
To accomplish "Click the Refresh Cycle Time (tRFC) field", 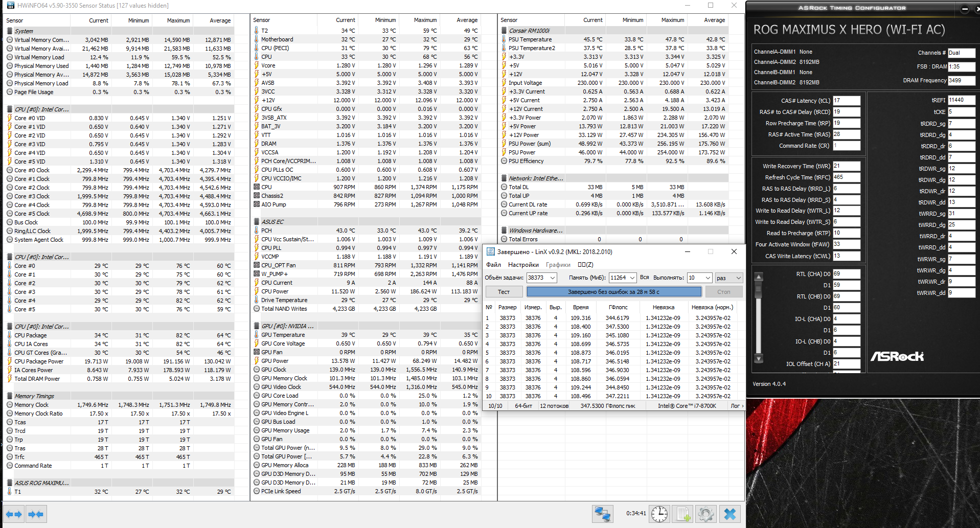I will pyautogui.click(x=847, y=177).
